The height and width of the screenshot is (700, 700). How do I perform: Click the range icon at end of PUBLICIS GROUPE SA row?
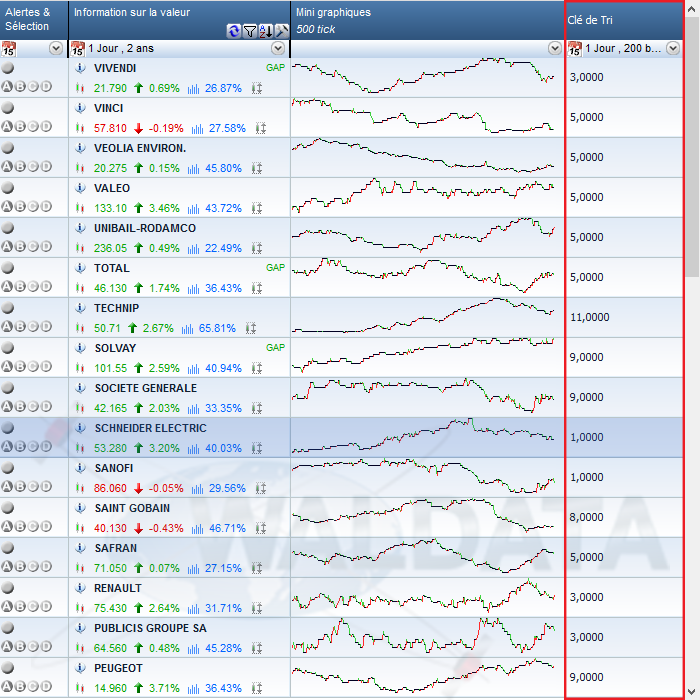257,648
